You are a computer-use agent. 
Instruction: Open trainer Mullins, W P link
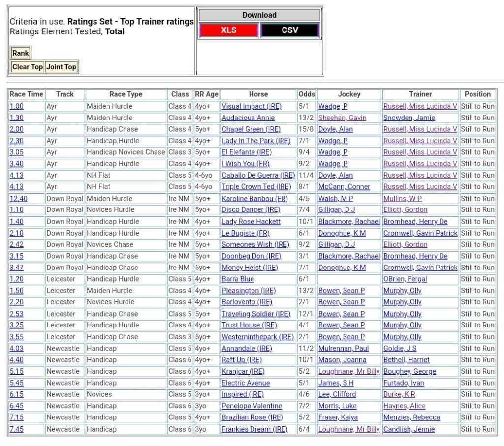[402, 199]
